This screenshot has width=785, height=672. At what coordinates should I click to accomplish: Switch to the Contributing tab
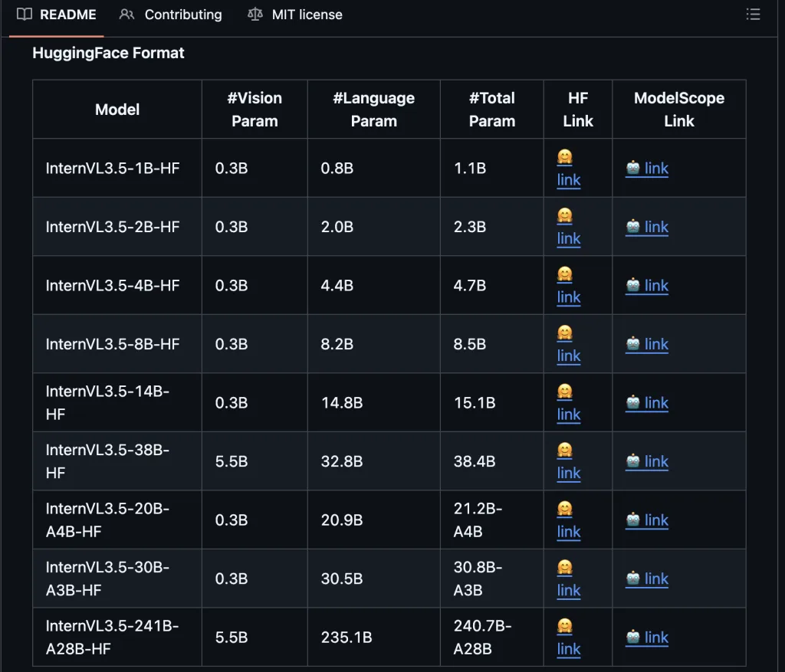pos(171,15)
